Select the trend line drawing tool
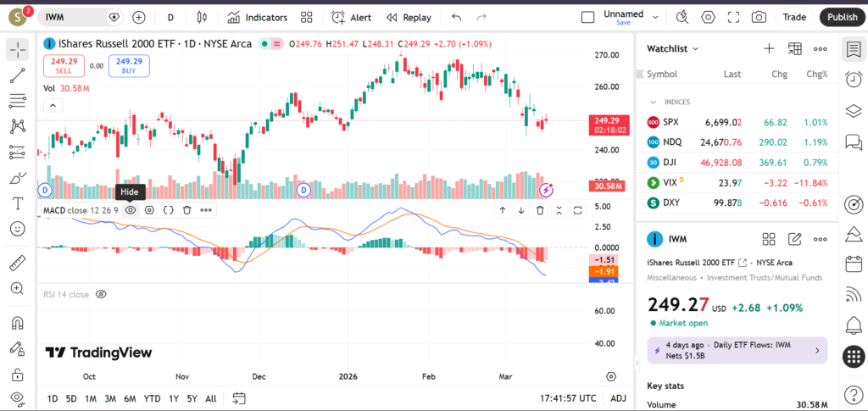This screenshot has height=411, width=868. pyautogui.click(x=17, y=75)
